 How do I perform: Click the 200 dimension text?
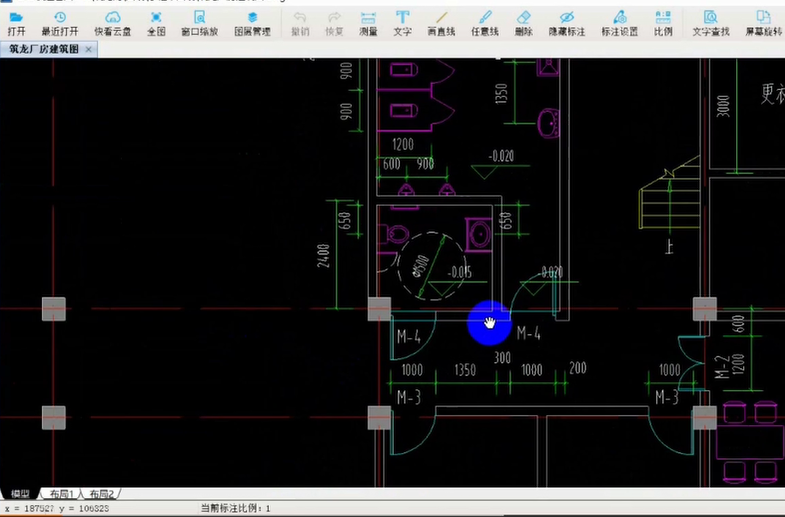pyautogui.click(x=578, y=368)
